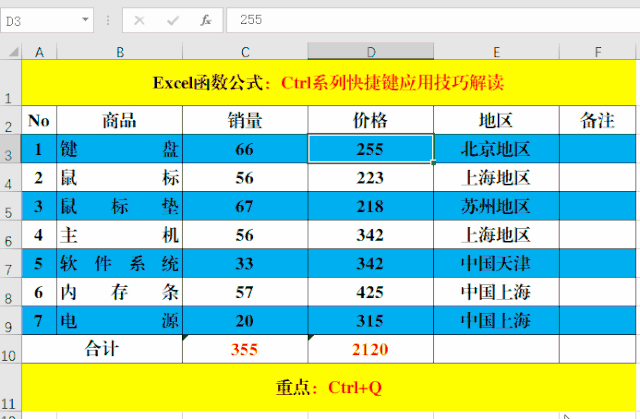This screenshot has height=419, width=640.
Task: Click the formula bar showing 255
Action: click(x=433, y=20)
